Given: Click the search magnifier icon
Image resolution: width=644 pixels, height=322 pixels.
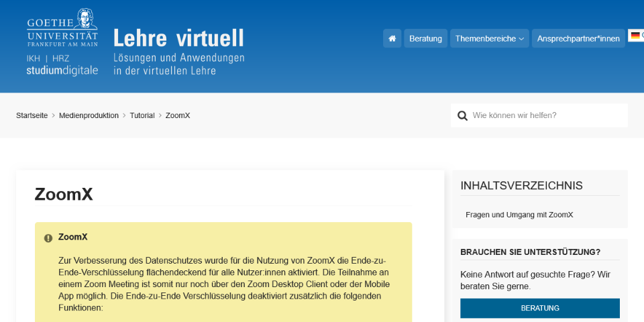Looking at the screenshot, I should click(x=462, y=116).
